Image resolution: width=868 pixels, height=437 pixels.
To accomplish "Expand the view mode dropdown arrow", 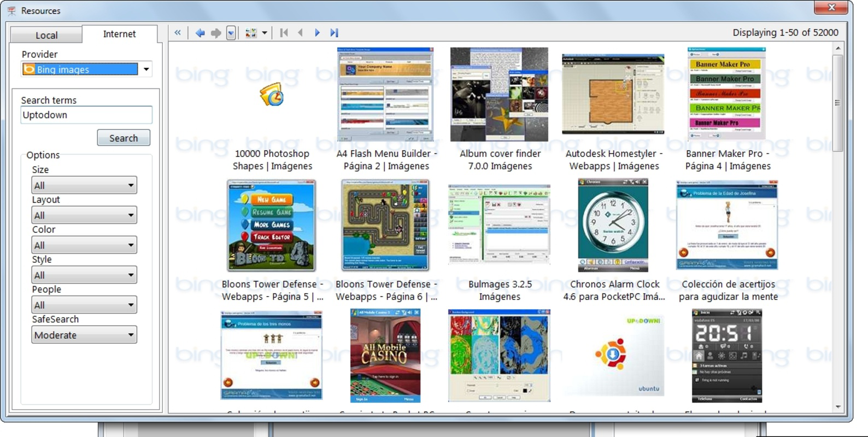I will point(265,33).
